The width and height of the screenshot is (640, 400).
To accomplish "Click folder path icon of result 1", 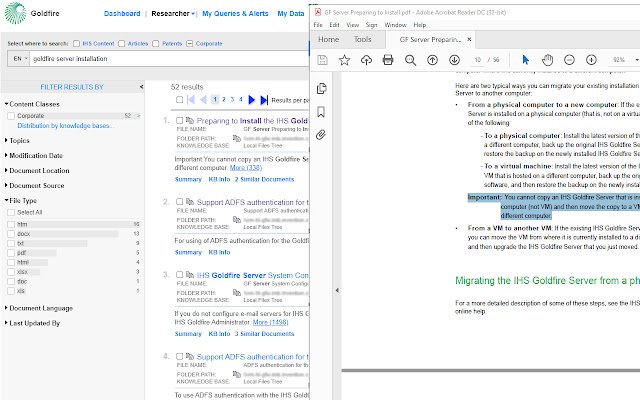I will coord(237,138).
